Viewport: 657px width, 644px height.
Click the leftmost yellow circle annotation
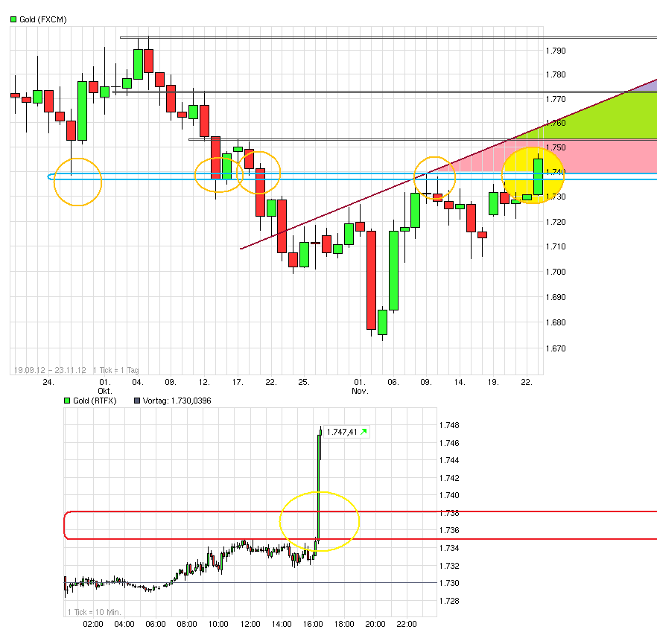point(77,181)
